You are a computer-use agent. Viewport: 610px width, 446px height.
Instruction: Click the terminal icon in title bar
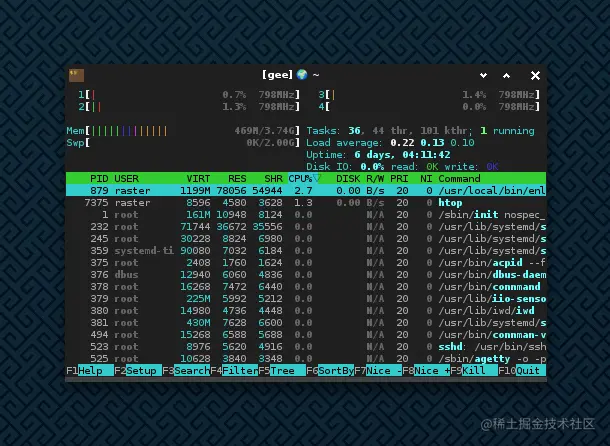pos(76,75)
